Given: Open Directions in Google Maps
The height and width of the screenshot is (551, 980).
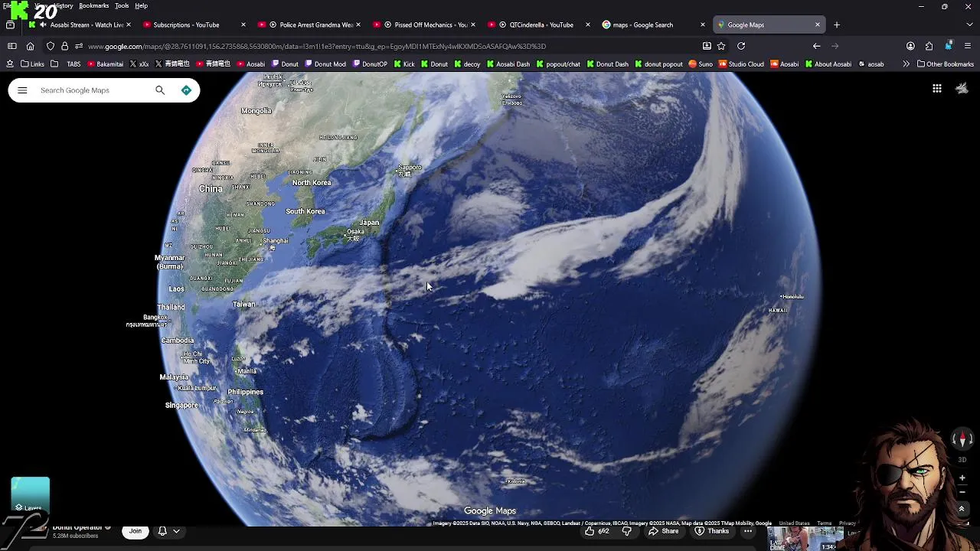Looking at the screenshot, I should [186, 90].
